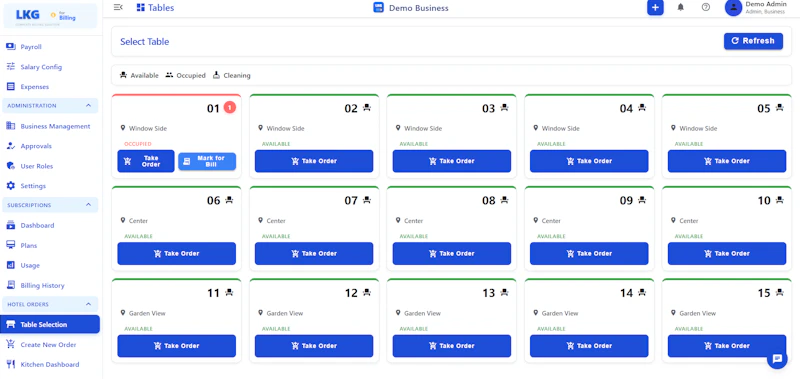Click the Occupied legend item
The image size is (800, 379).
click(x=185, y=75)
